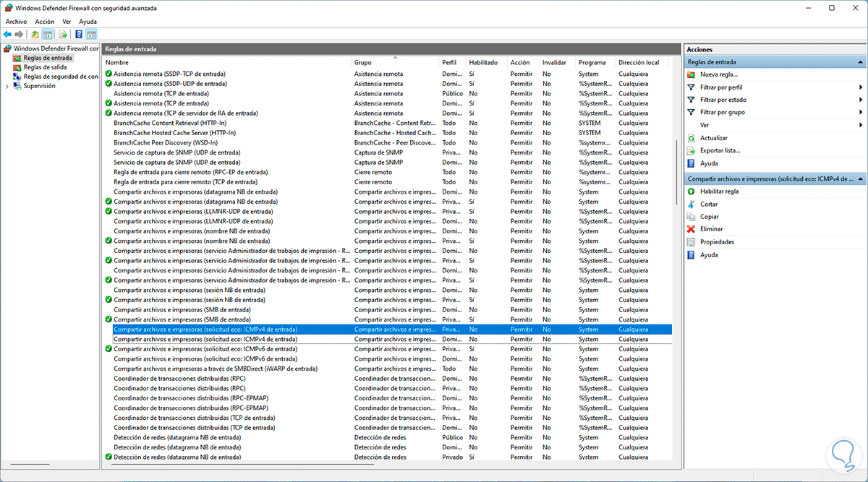The height and width of the screenshot is (482, 868).
Task: Click the Actualizar refresh icon
Action: click(692, 138)
